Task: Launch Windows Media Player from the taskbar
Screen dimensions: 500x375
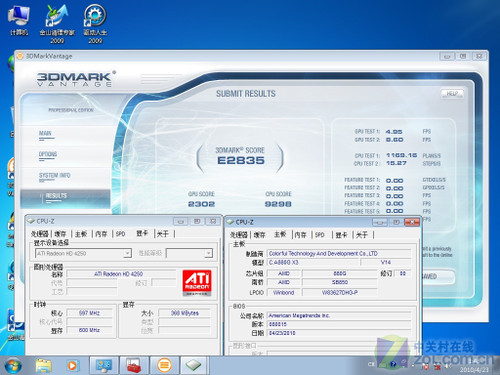Action: pos(72,366)
